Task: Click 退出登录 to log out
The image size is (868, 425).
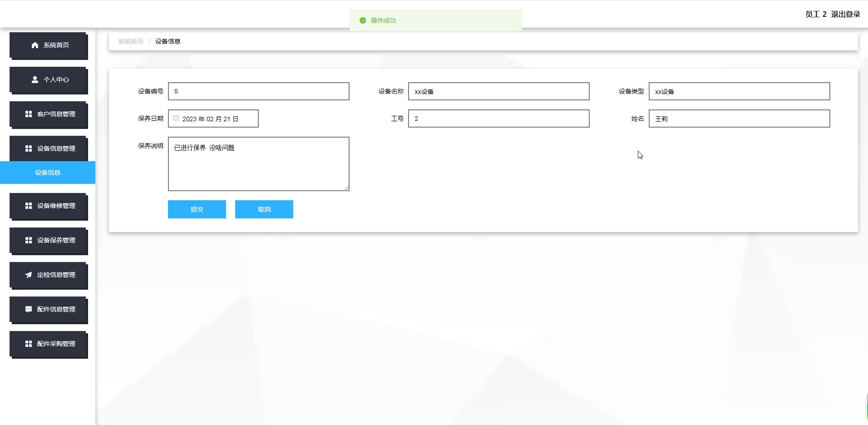Action: (x=845, y=14)
